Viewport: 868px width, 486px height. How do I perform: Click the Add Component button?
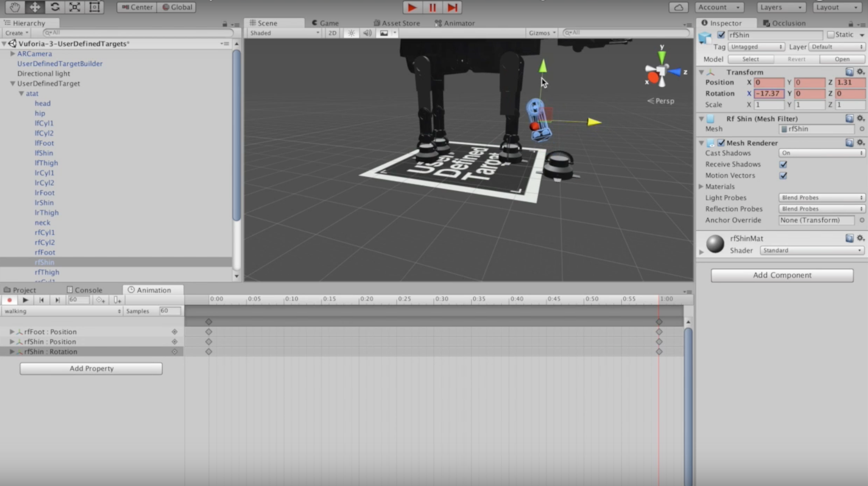782,275
